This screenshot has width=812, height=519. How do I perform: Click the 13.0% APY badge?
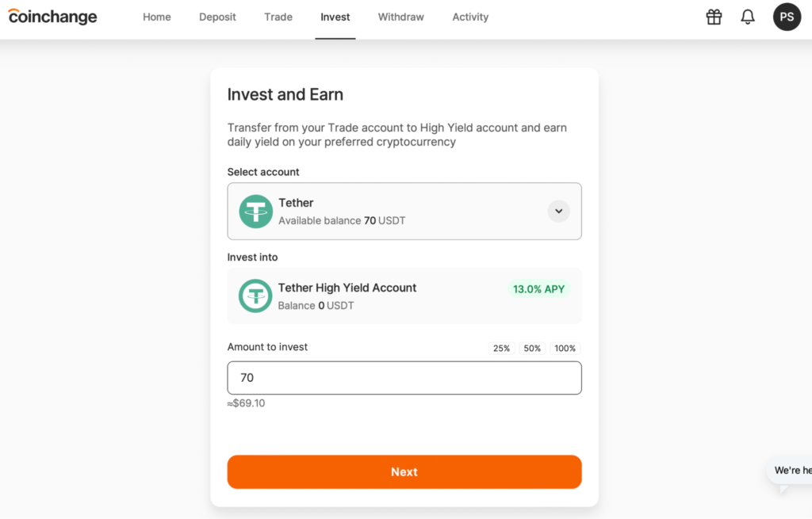coord(538,288)
